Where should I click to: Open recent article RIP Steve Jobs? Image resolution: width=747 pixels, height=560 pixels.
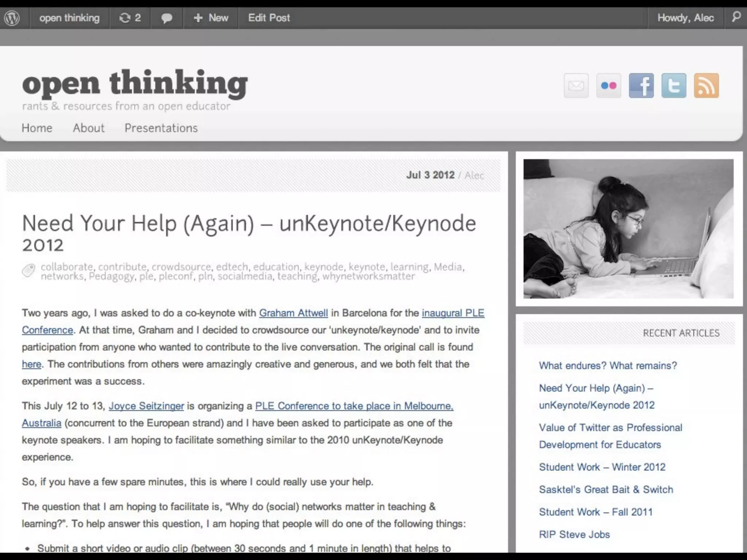click(574, 534)
